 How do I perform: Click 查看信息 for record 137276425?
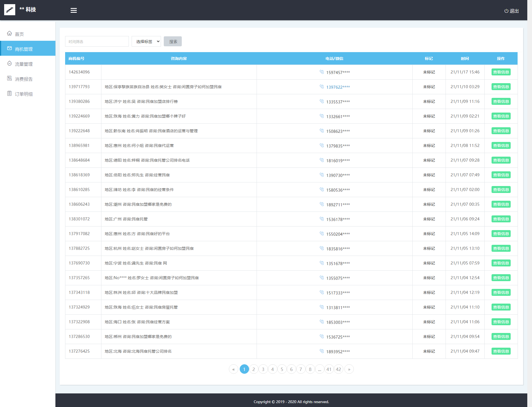pos(501,351)
